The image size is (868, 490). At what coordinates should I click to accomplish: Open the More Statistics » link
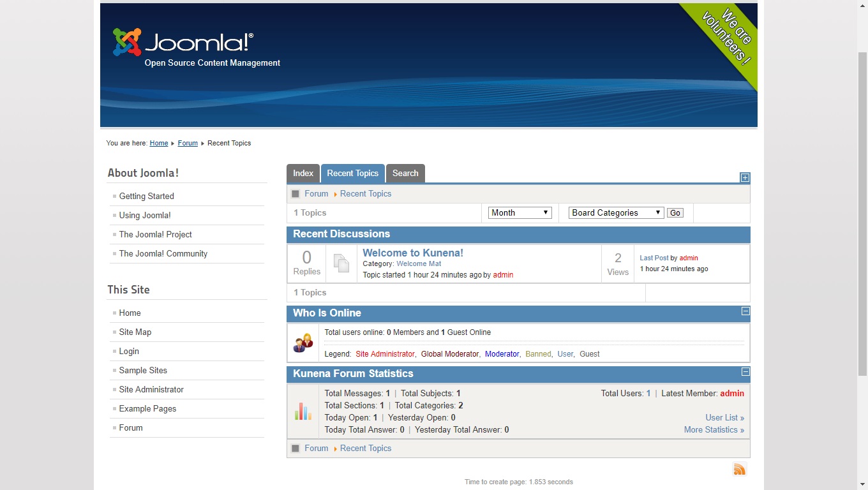coord(714,429)
